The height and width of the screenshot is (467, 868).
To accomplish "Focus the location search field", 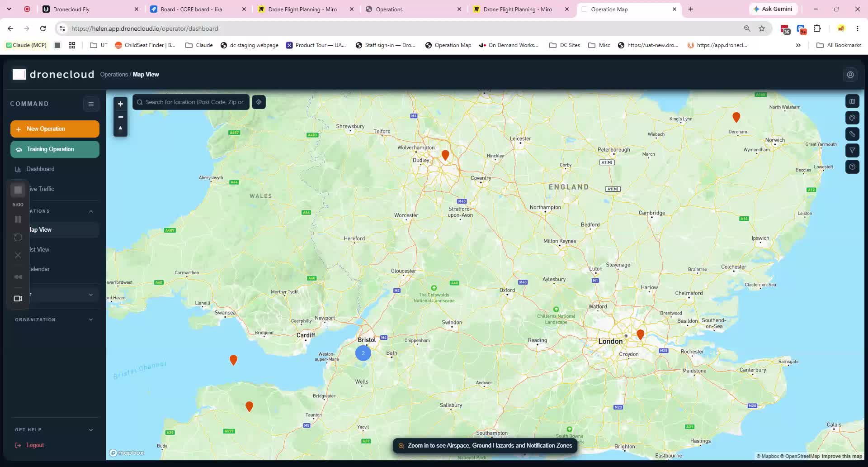I will tap(191, 102).
